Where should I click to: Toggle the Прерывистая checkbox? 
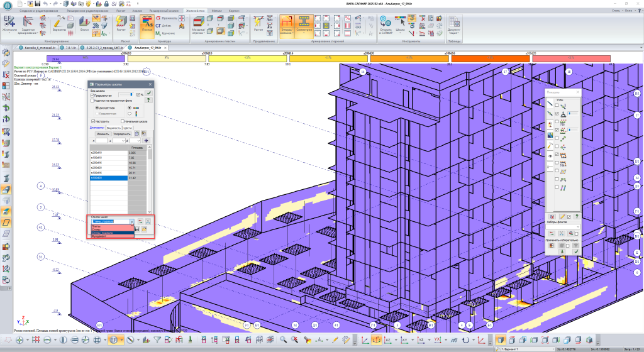coord(92,95)
